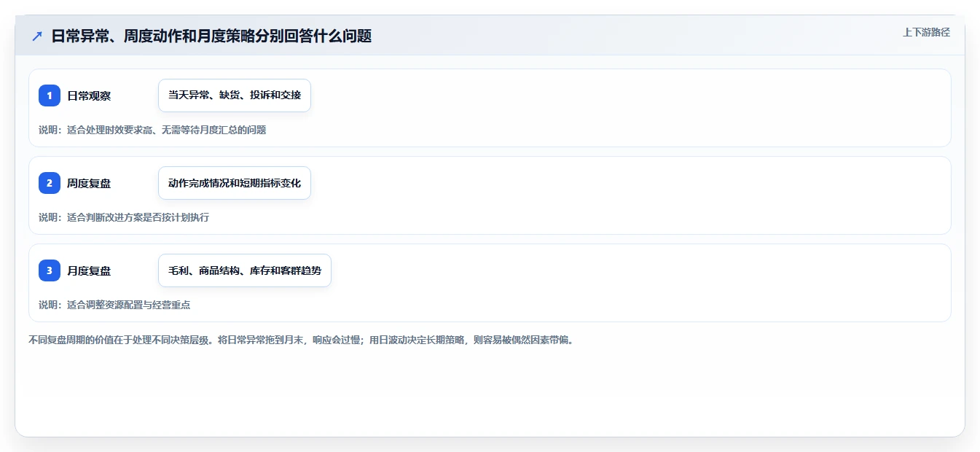Select the 周度复盘 step title
This screenshot has width=980, height=452.
(x=89, y=183)
